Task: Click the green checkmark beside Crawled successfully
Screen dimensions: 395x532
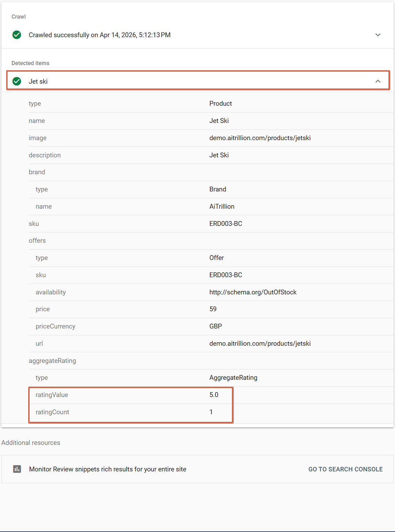Action: [17, 35]
